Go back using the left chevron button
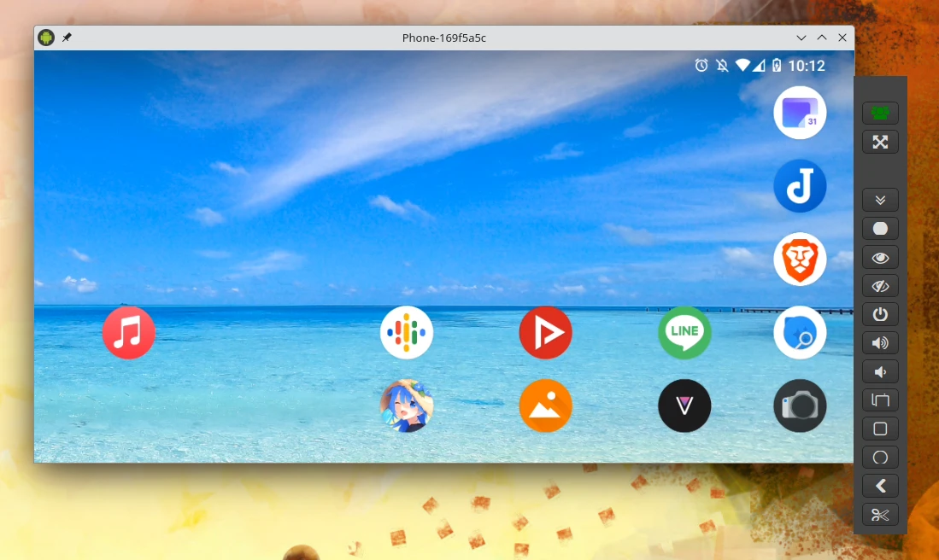939x560 pixels. coord(880,487)
